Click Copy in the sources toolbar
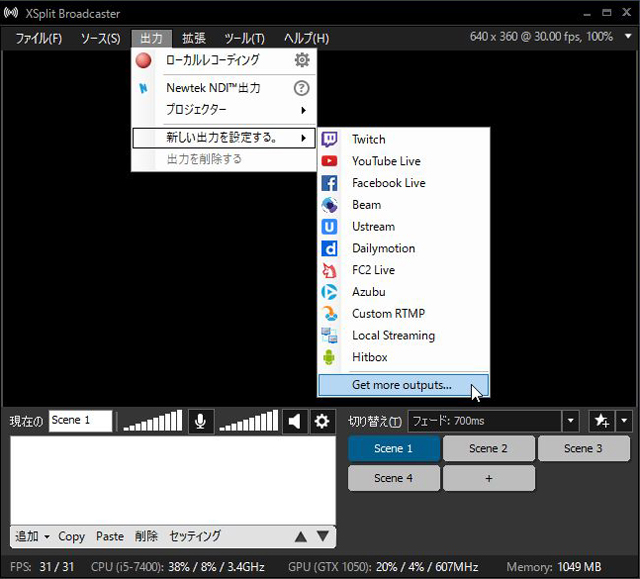This screenshot has width=640, height=579. tap(71, 536)
